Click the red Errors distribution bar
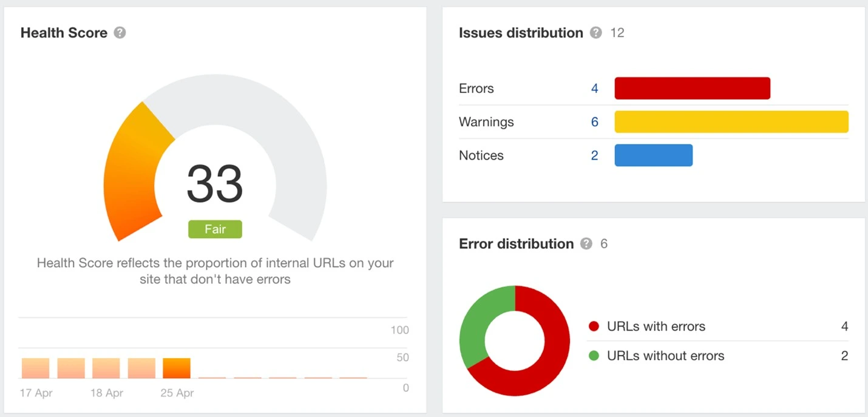The image size is (868, 417). tap(692, 89)
